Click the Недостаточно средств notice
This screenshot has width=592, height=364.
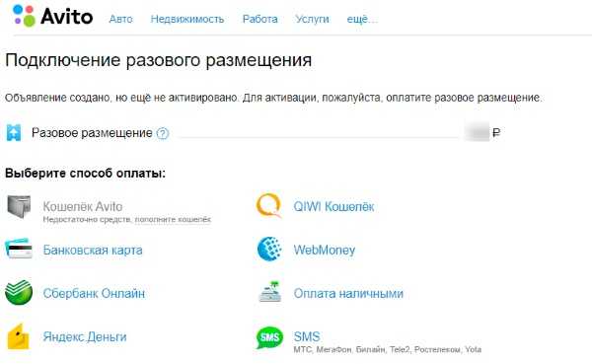coord(87,219)
